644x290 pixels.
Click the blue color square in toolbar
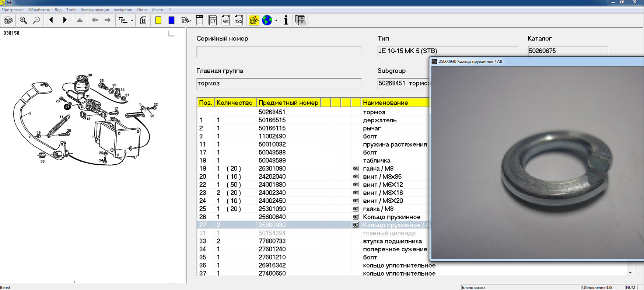[x=171, y=20]
